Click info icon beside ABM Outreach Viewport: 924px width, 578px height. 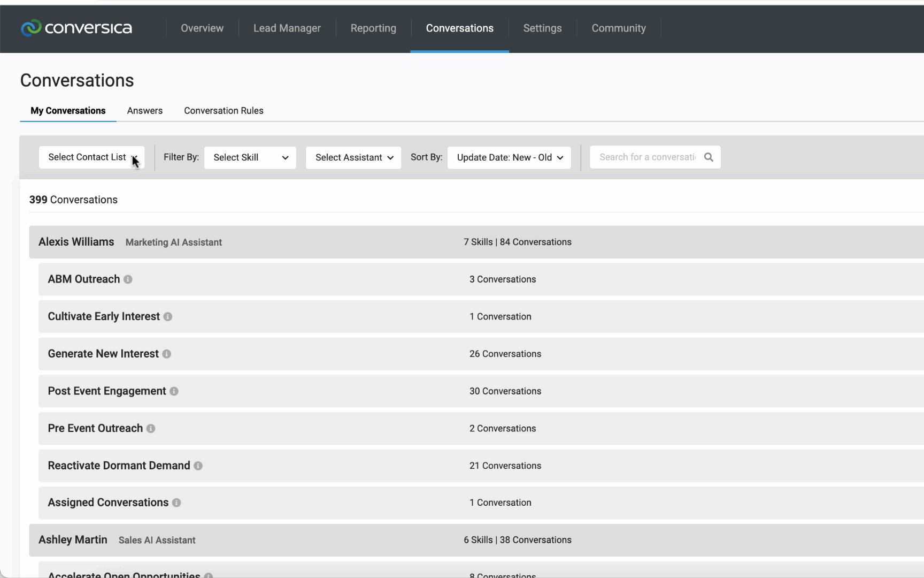[128, 279]
